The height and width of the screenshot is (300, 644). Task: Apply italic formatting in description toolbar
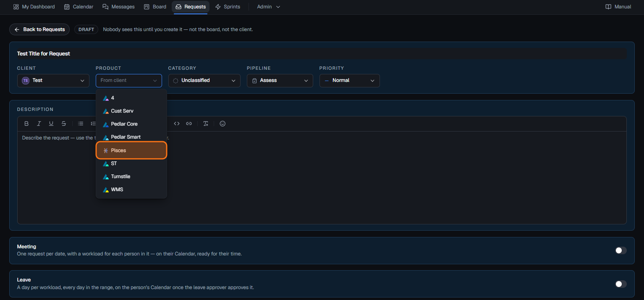(39, 124)
